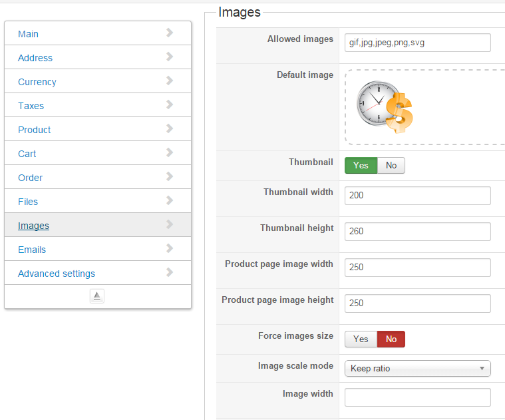Enable Thumbnail with the Yes button

tap(361, 165)
